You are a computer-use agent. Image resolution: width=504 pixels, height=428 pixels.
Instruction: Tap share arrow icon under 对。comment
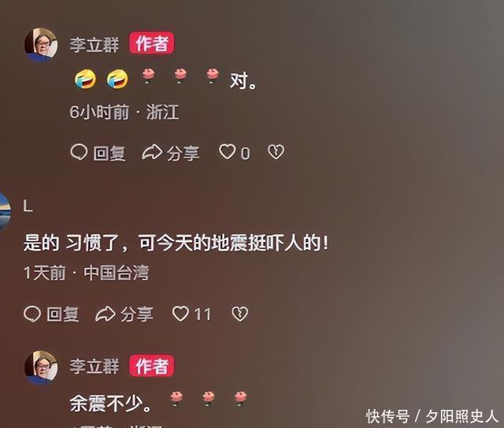pyautogui.click(x=152, y=152)
